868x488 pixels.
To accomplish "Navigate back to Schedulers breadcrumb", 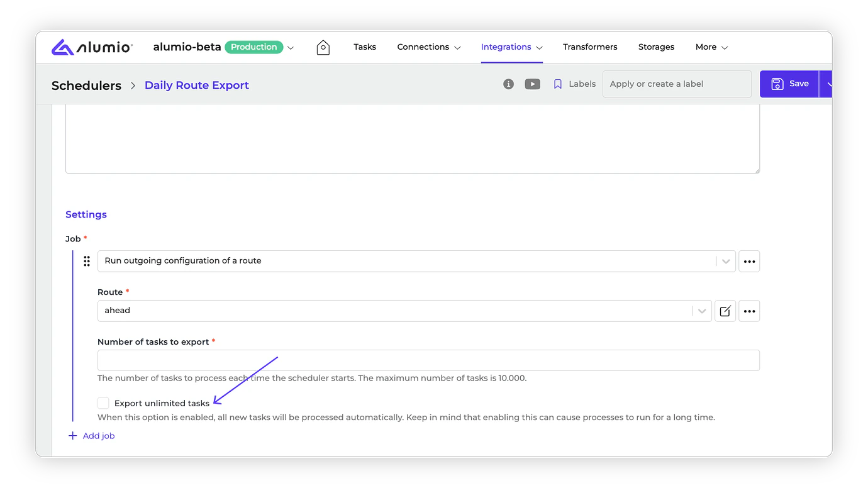I will (x=86, y=86).
